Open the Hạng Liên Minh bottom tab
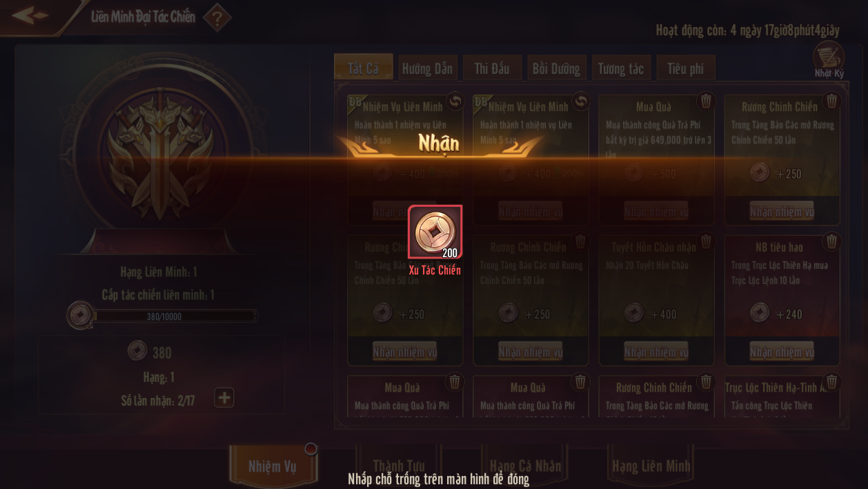Image resolution: width=868 pixels, height=489 pixels. click(x=651, y=466)
